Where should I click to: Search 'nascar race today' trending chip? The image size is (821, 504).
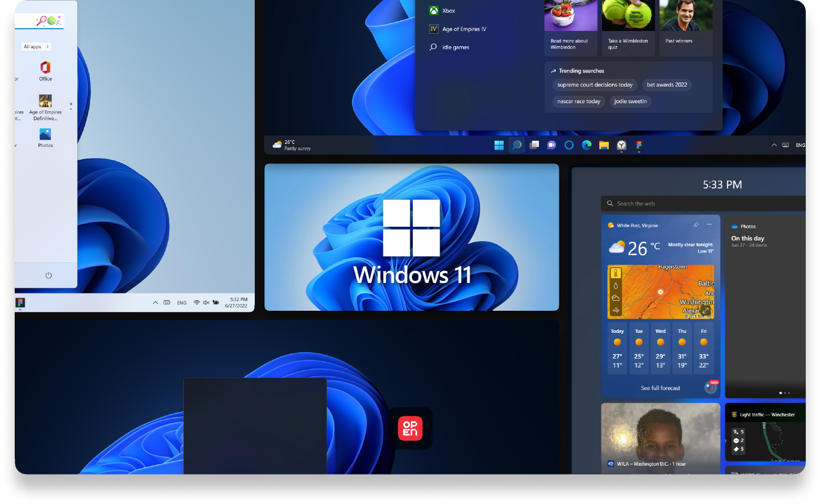[x=578, y=101]
